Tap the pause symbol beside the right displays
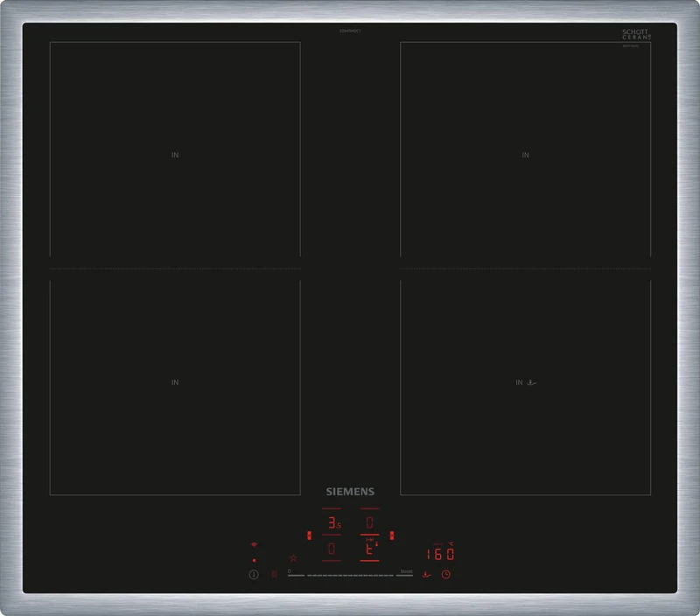Viewport: 700px width, 616px height. coord(392,535)
